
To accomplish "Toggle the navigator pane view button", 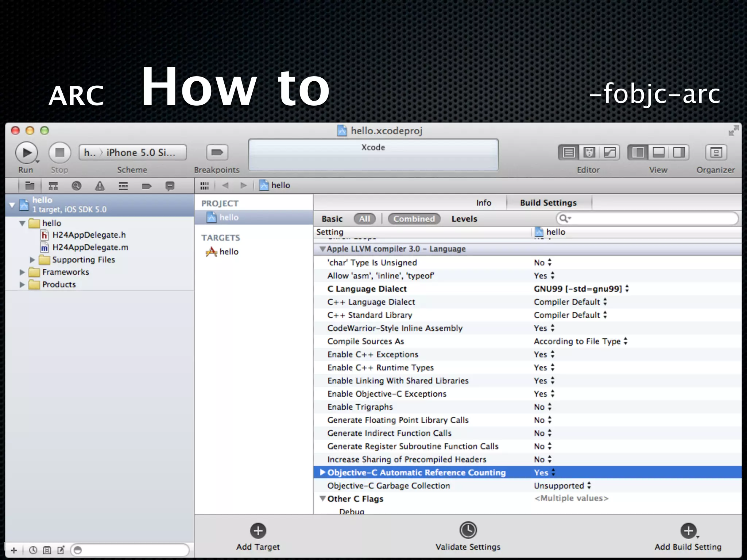I will click(x=638, y=152).
